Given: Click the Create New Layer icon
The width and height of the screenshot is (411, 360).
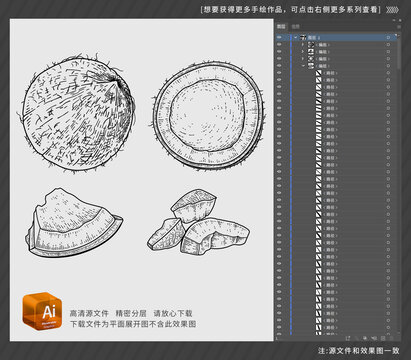Looking at the screenshot, I should pyautogui.click(x=383, y=338).
